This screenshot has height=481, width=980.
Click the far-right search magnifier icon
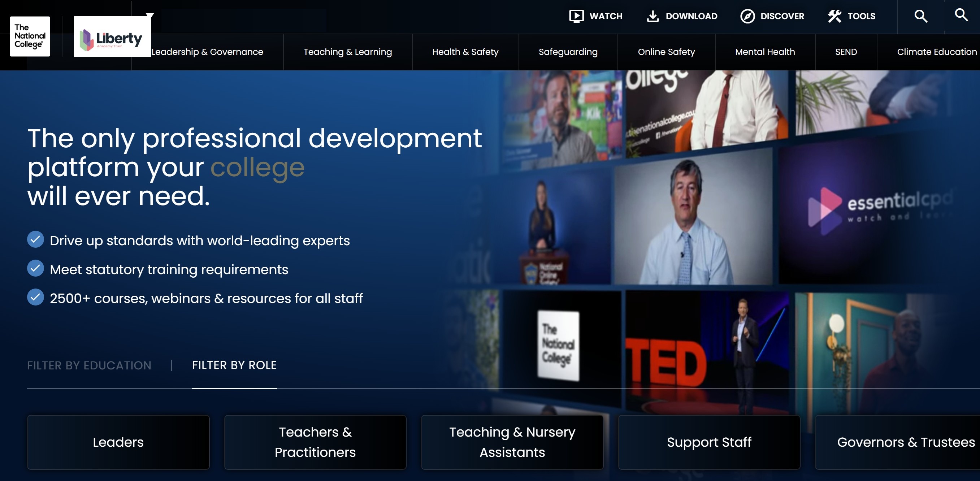click(x=961, y=15)
